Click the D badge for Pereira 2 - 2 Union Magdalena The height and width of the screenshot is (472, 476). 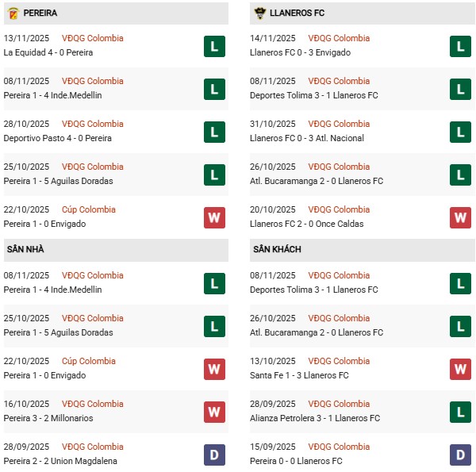point(214,455)
